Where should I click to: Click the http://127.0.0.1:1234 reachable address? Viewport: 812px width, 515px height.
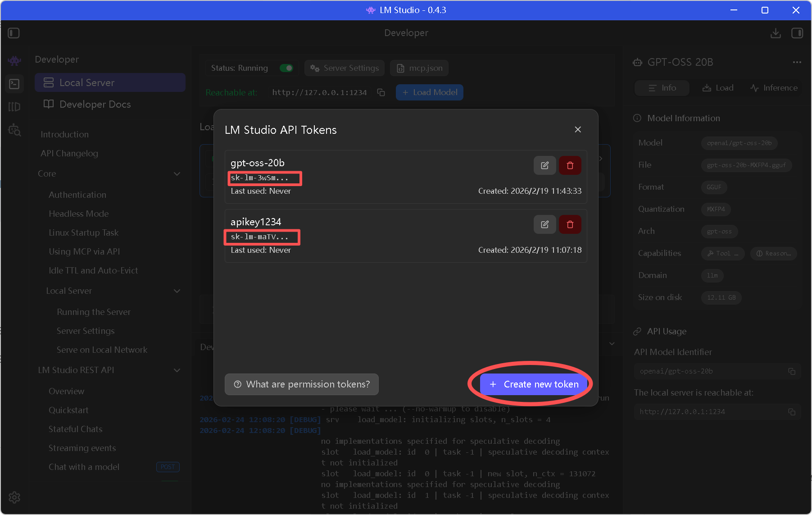(319, 92)
